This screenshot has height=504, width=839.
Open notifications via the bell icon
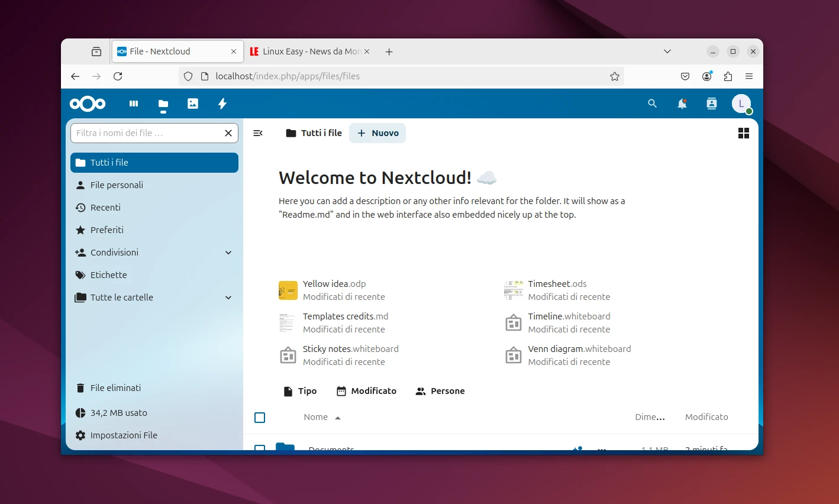[x=682, y=104]
